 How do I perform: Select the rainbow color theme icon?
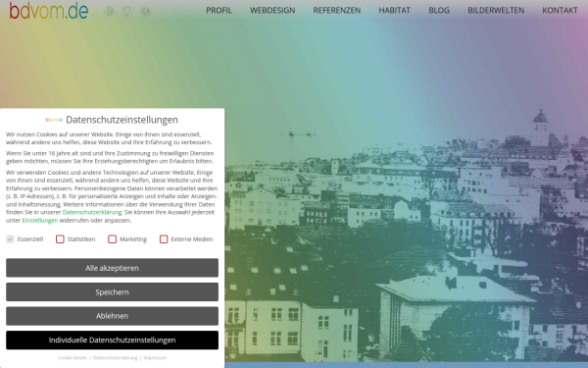coord(109,11)
